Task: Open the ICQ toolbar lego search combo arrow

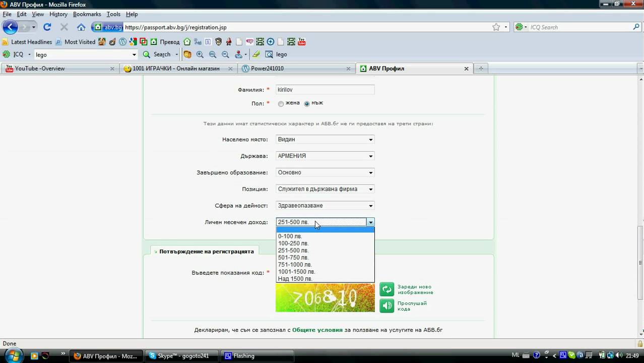Action: (134, 54)
